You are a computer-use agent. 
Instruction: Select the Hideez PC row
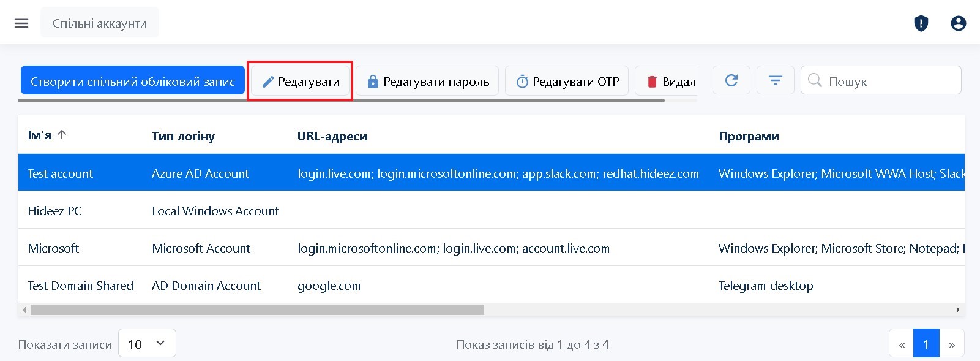coord(55,211)
